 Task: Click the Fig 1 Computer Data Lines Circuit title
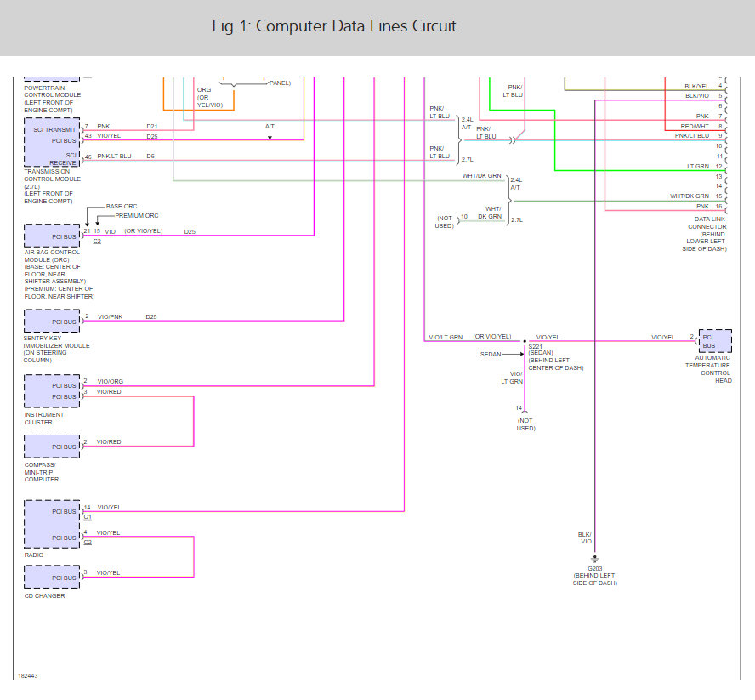pos(333,26)
